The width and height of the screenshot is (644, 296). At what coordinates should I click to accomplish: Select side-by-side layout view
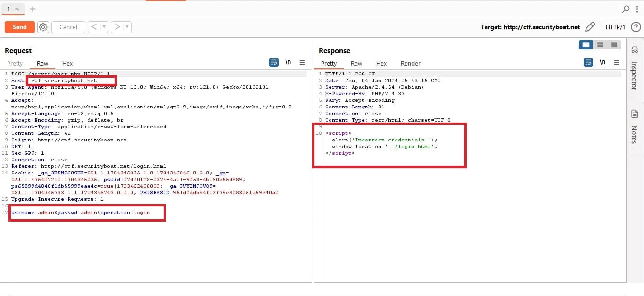tap(586, 45)
